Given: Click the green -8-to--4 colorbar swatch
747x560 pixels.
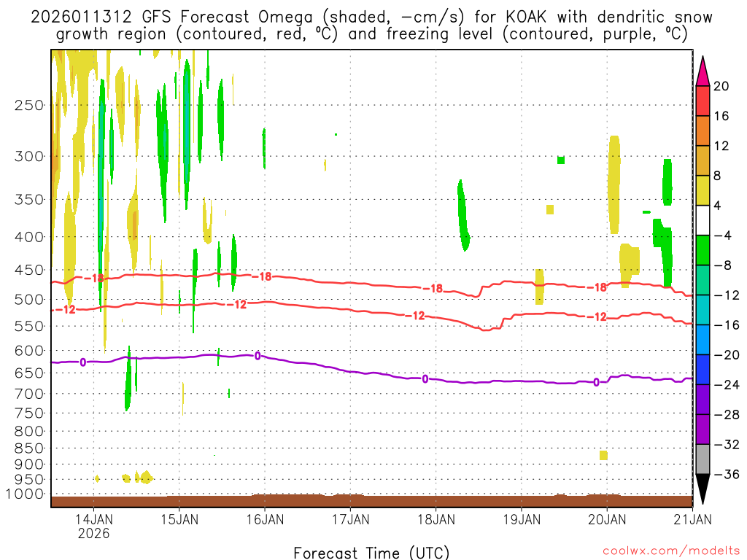Looking at the screenshot, I should tap(703, 250).
